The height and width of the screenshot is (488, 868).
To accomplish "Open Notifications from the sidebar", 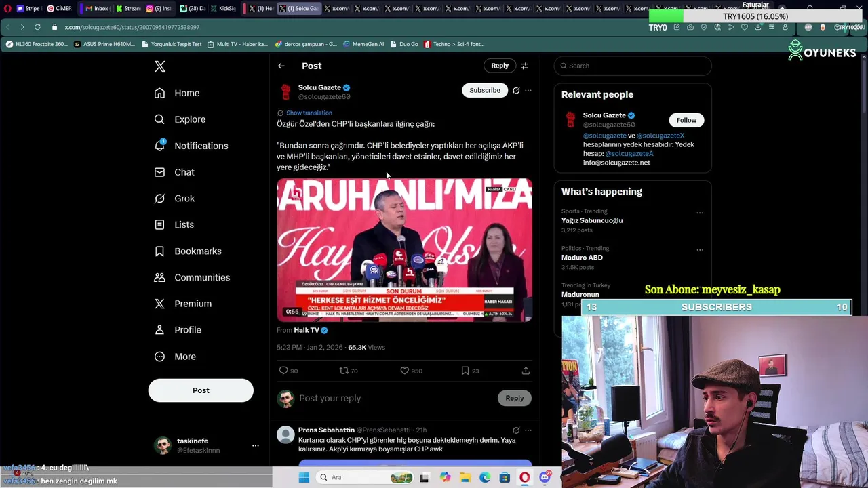I will pos(191,146).
